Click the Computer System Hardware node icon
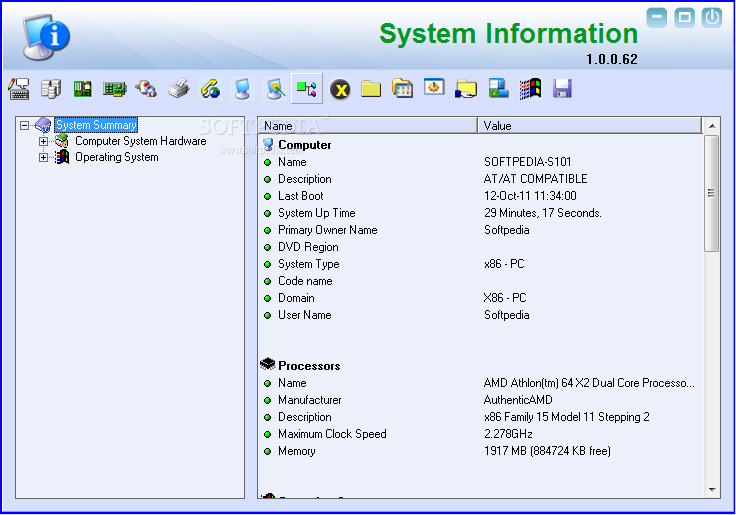The image size is (736, 515). point(61,141)
